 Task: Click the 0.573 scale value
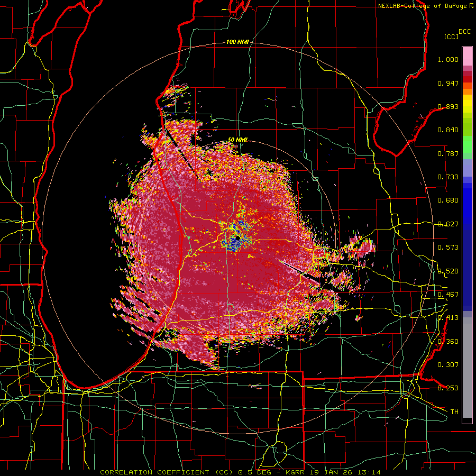(448, 248)
